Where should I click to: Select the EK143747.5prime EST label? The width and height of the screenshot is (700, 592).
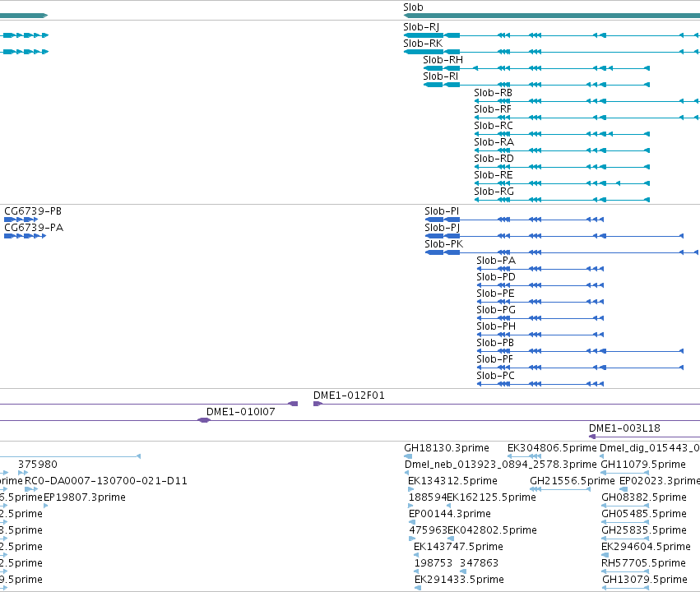coord(458,547)
